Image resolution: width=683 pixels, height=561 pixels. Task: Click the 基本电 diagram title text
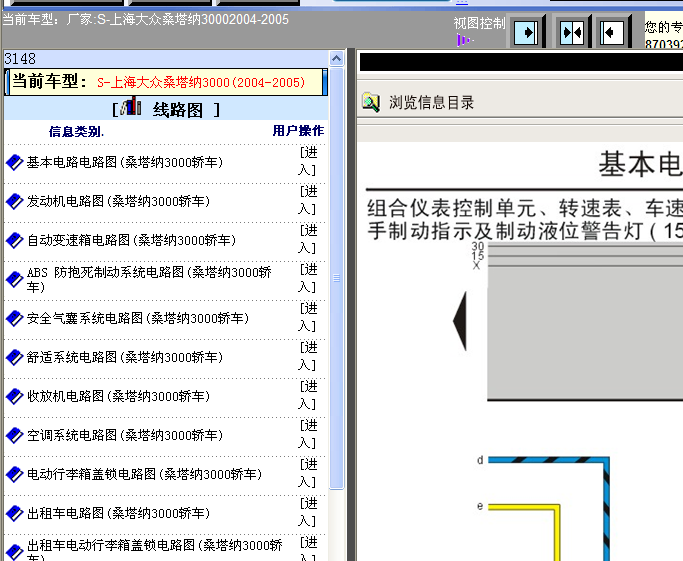click(x=640, y=164)
